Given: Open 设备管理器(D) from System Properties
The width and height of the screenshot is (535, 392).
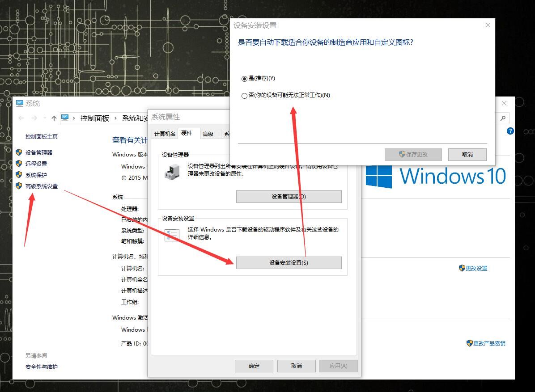Looking at the screenshot, I should click(x=289, y=197).
